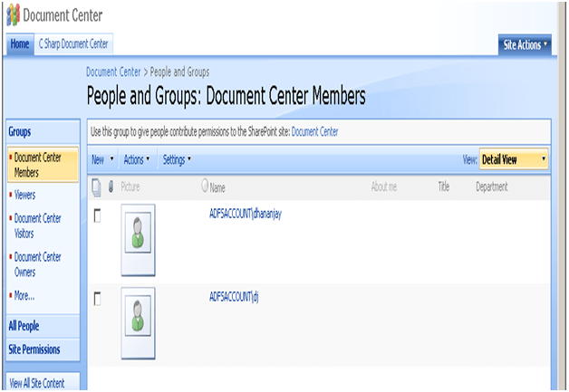Open the Actions dropdown menu
This screenshot has height=392, width=569.
pos(136,159)
